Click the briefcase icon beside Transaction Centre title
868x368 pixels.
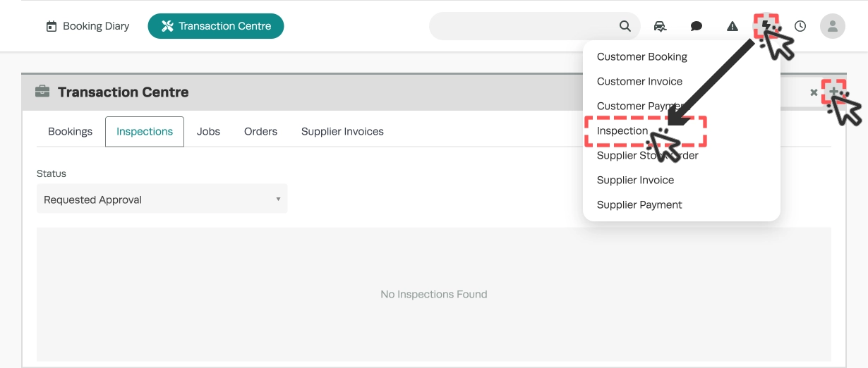pyautogui.click(x=42, y=92)
